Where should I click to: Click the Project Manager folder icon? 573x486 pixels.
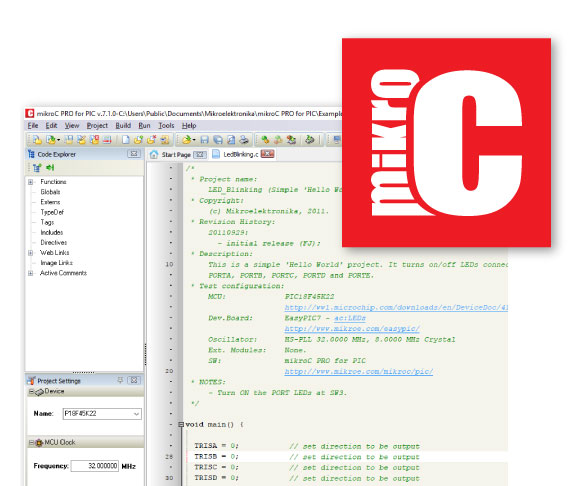(165, 140)
